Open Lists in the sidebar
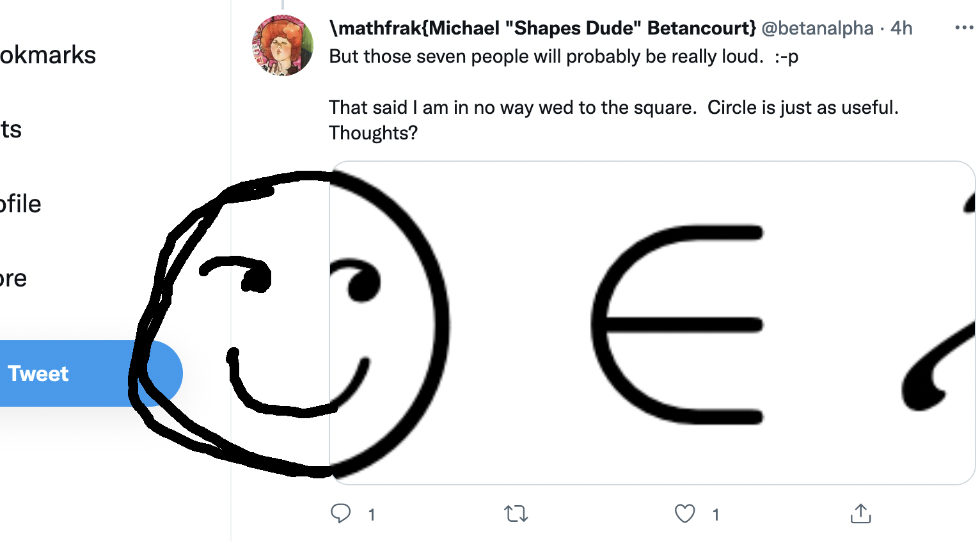The width and height of the screenshot is (980, 541). 12,130
